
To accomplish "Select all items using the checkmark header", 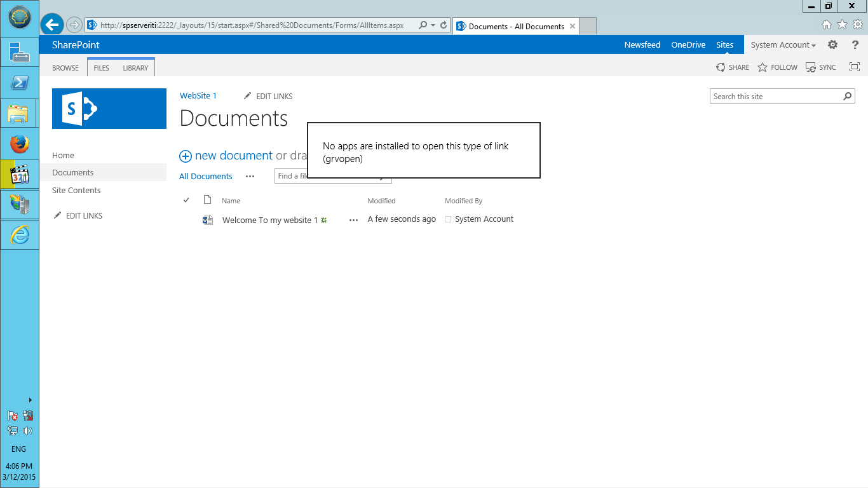I will click(x=186, y=200).
